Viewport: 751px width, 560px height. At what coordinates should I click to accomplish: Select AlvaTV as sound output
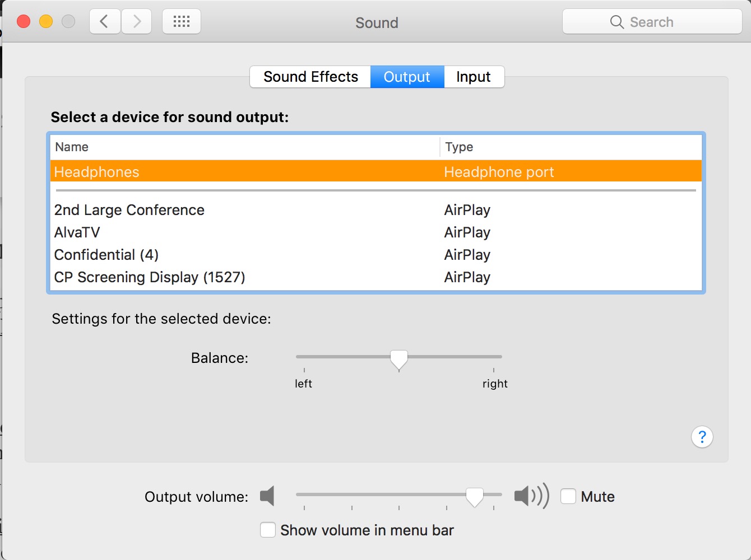pyautogui.click(x=77, y=232)
